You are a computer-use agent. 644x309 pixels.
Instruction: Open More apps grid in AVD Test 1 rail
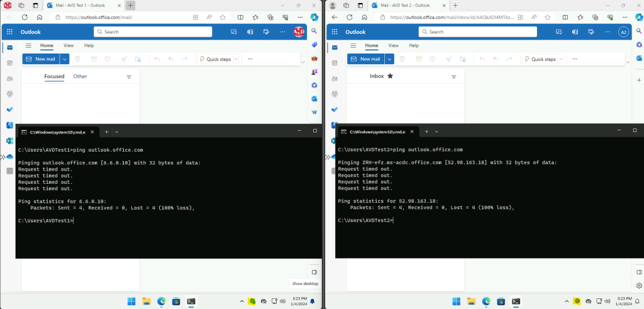[x=10, y=171]
